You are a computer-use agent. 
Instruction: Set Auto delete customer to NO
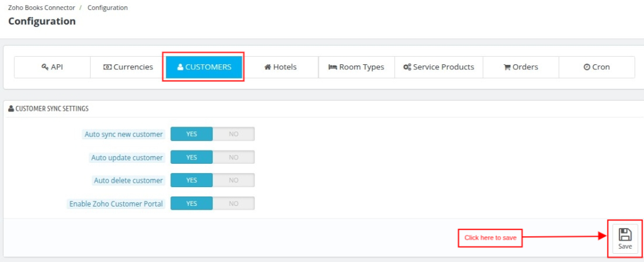234,180
